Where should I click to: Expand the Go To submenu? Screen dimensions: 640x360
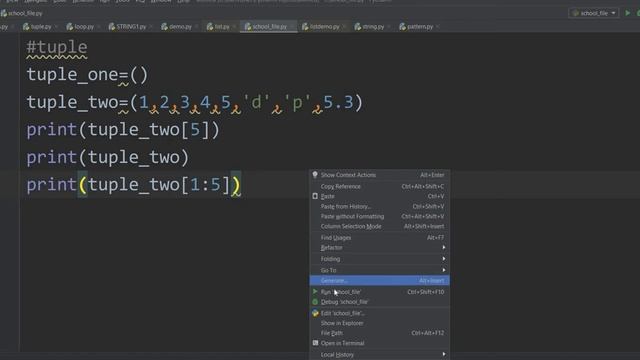coord(380,270)
